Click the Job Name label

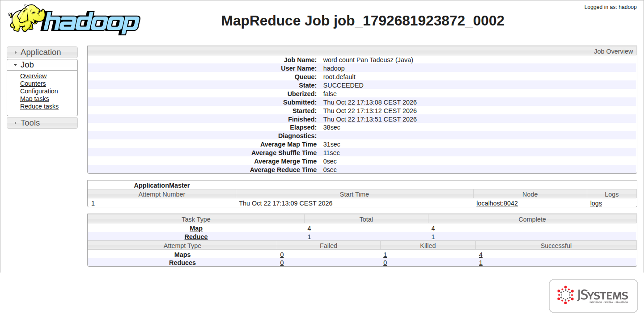click(301, 60)
